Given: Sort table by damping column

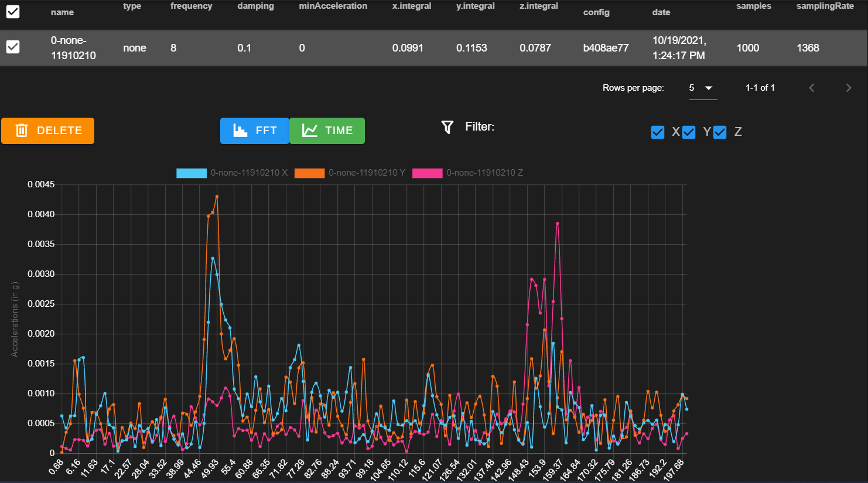Looking at the screenshot, I should 255,6.
